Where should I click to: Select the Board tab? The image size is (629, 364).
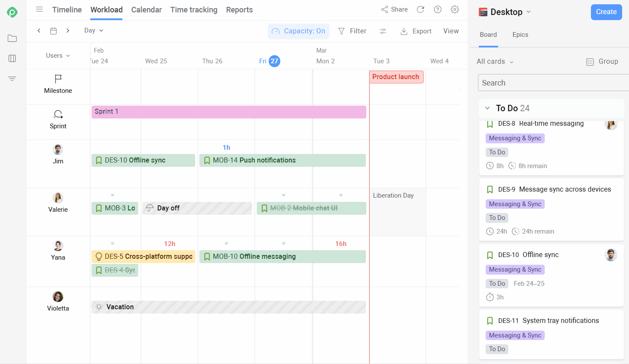[488, 35]
